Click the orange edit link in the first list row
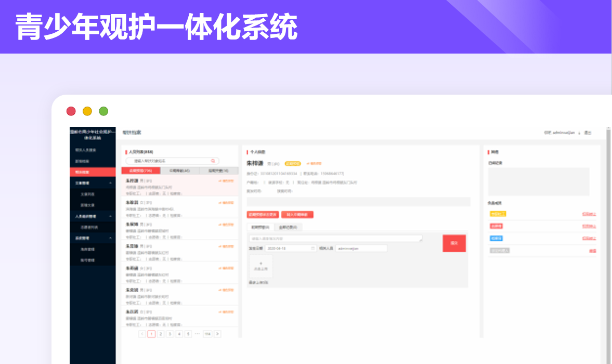 tap(226, 181)
